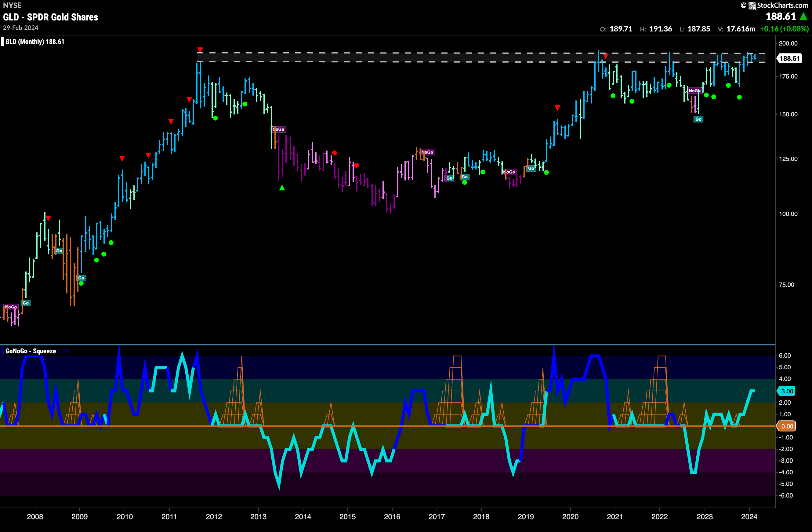Click the NoGo flag from 2018
812x532 pixels.
(509, 172)
